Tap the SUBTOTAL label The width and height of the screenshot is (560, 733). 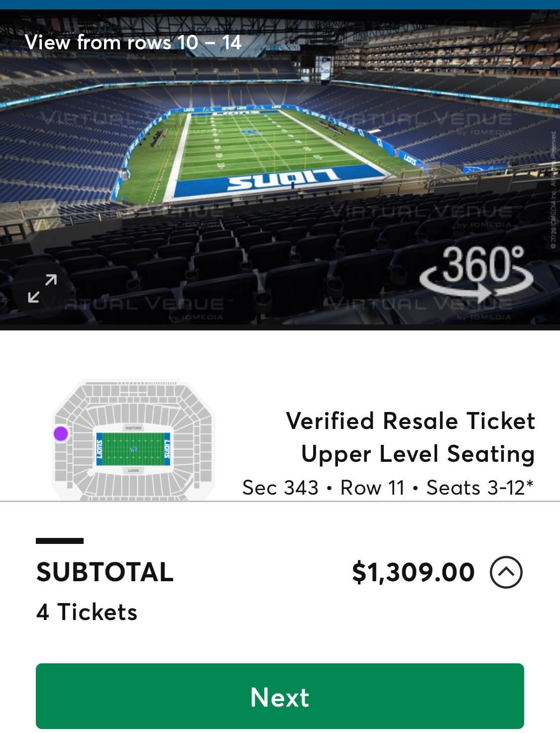coord(105,572)
